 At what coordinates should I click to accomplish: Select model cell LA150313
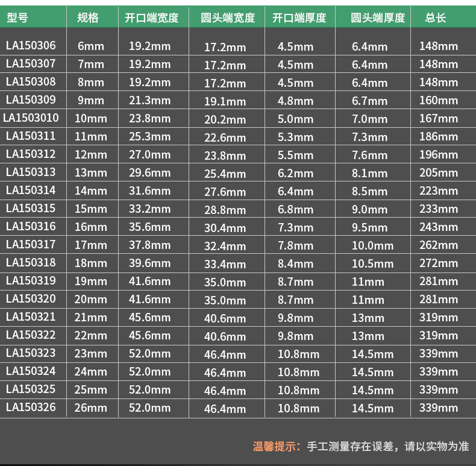pos(31,172)
